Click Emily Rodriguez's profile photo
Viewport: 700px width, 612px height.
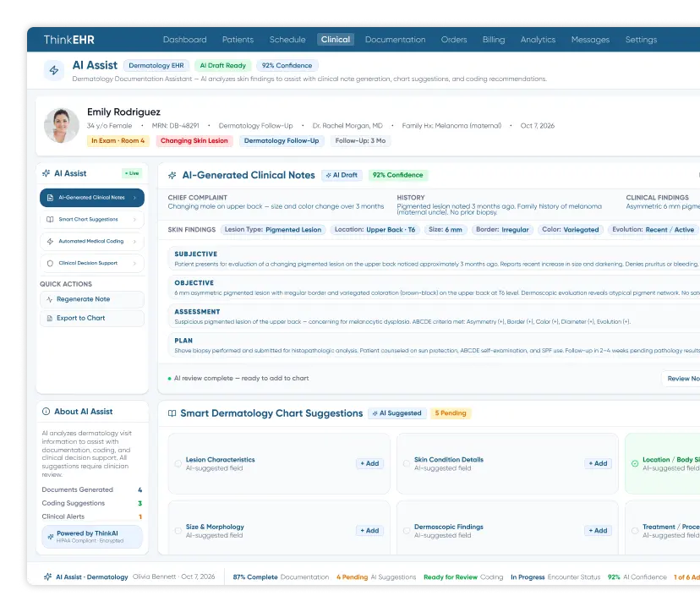tap(62, 125)
